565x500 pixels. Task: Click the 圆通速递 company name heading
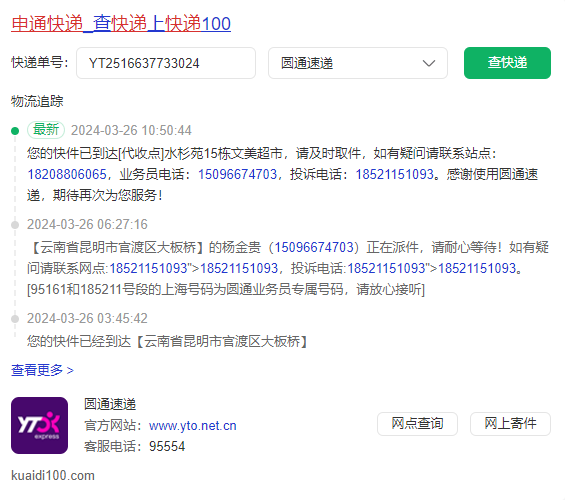(110, 404)
